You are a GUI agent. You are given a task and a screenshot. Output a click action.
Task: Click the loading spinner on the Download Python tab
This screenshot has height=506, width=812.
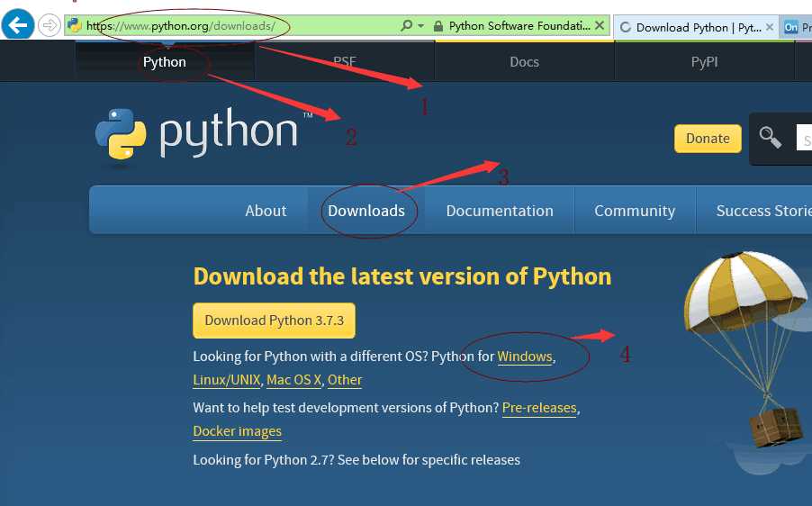626,27
